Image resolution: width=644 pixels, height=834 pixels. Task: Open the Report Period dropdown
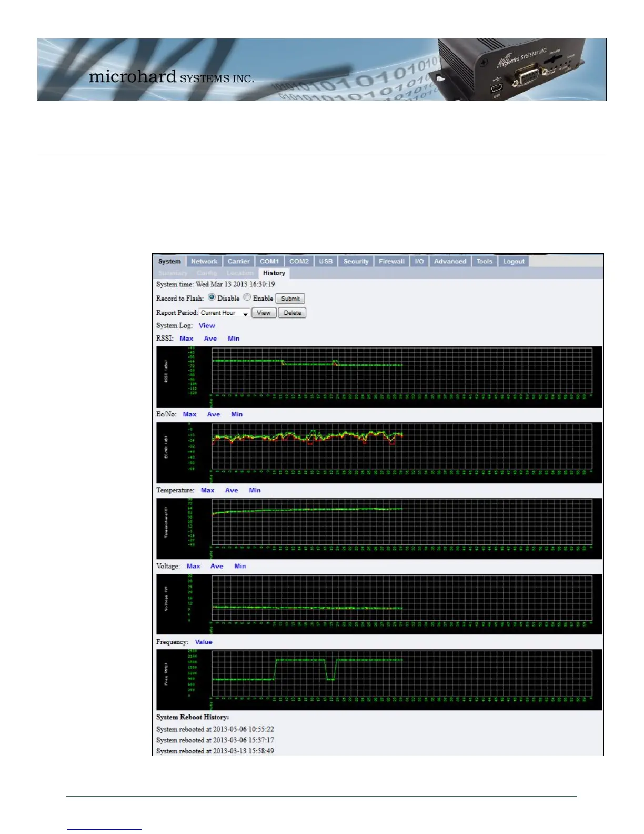[x=225, y=313]
